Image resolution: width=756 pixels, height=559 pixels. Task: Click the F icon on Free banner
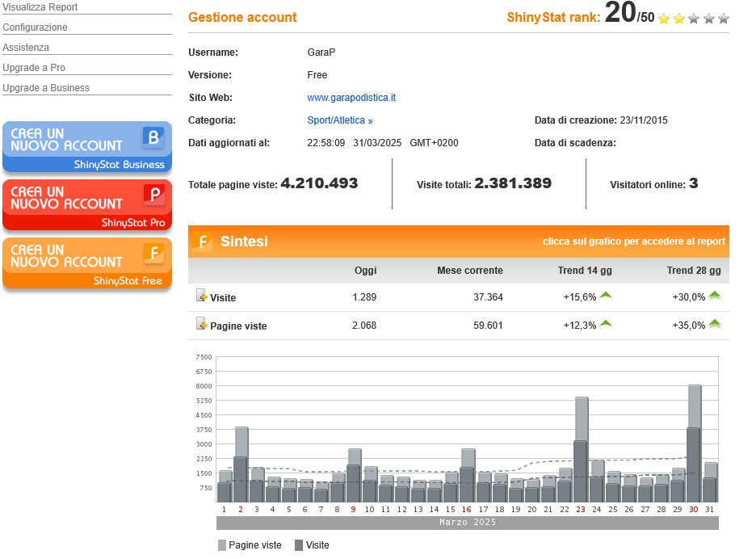[x=154, y=253]
